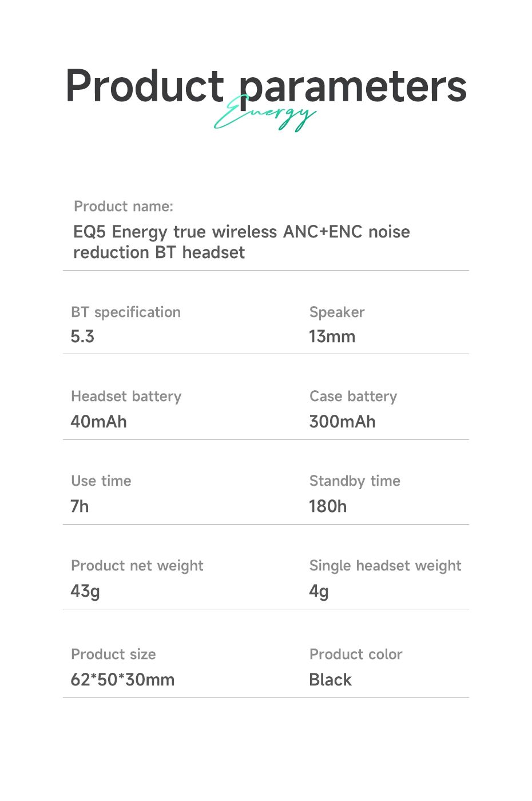Select the 62*50*30mm product size value
This screenshot has width=532, height=801.
click(x=122, y=680)
